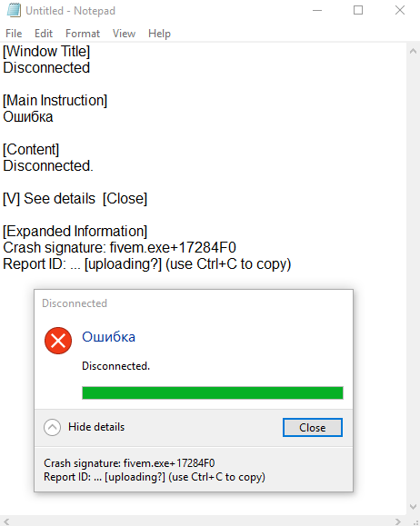Click the Close button in Disconnected dialog
Image resolution: width=420 pixels, height=526 pixels.
tap(313, 428)
